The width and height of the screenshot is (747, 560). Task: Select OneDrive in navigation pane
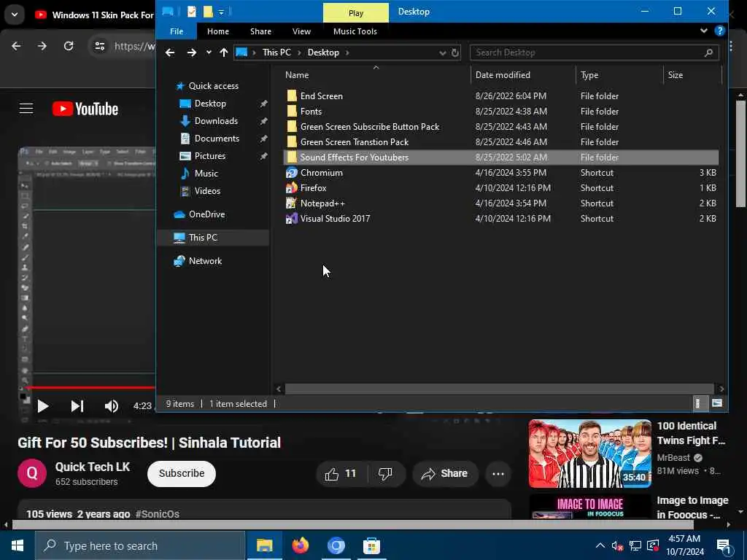[x=206, y=214]
